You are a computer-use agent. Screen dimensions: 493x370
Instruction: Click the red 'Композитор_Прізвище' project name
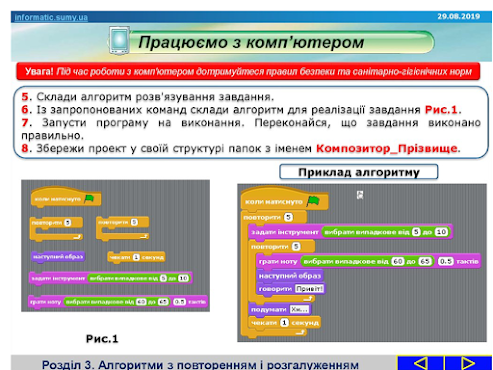386,148
